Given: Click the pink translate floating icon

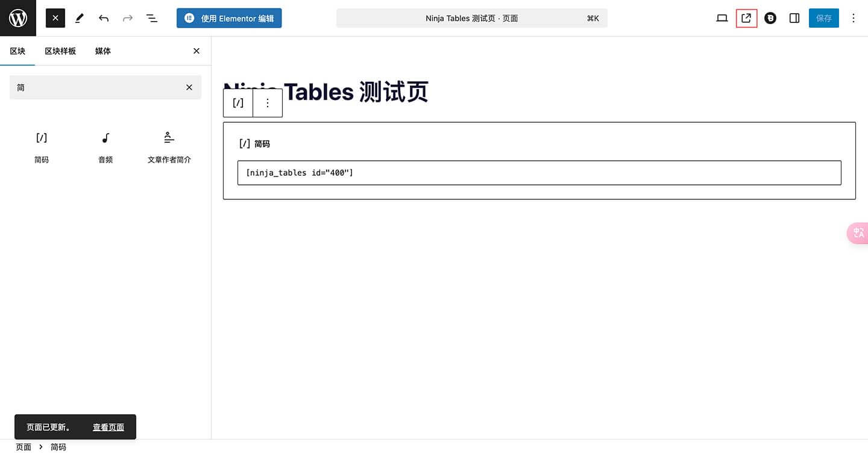Looking at the screenshot, I should (x=858, y=232).
